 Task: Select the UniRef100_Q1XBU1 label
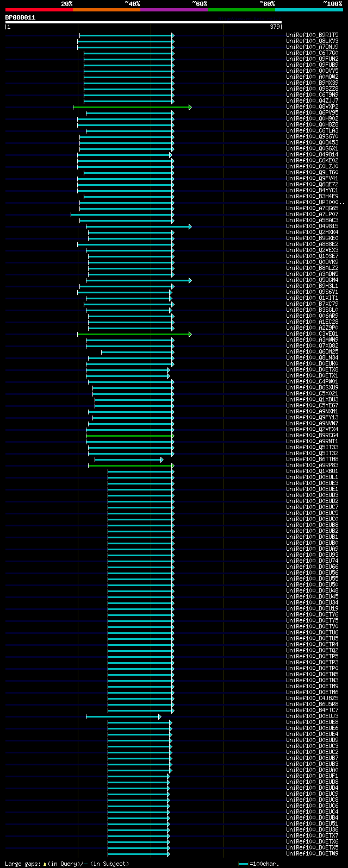(312, 471)
